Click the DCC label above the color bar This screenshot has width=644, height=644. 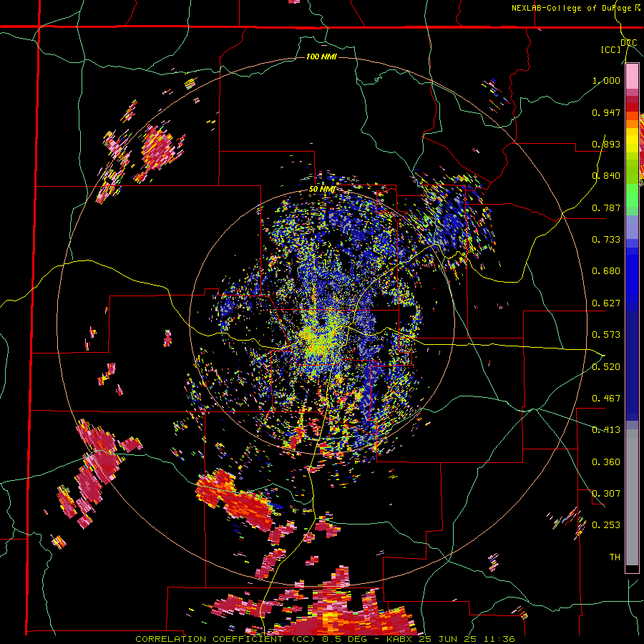click(x=628, y=43)
